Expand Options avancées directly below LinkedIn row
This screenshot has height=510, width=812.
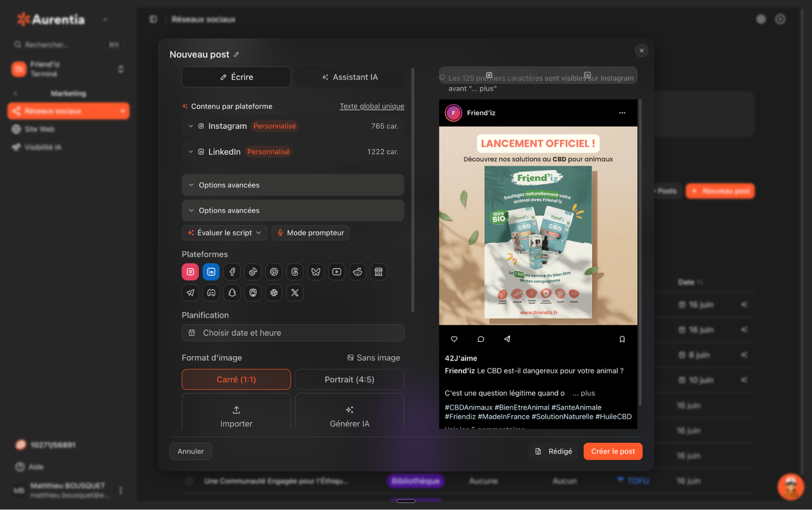point(293,185)
